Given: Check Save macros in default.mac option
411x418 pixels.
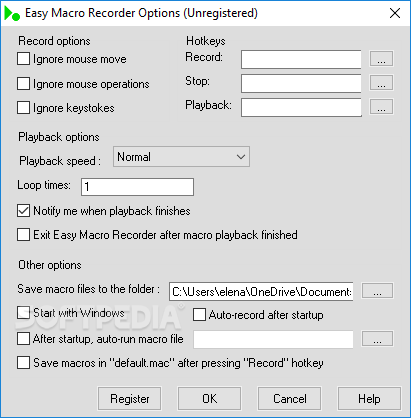Looking at the screenshot, I should pos(23,363).
